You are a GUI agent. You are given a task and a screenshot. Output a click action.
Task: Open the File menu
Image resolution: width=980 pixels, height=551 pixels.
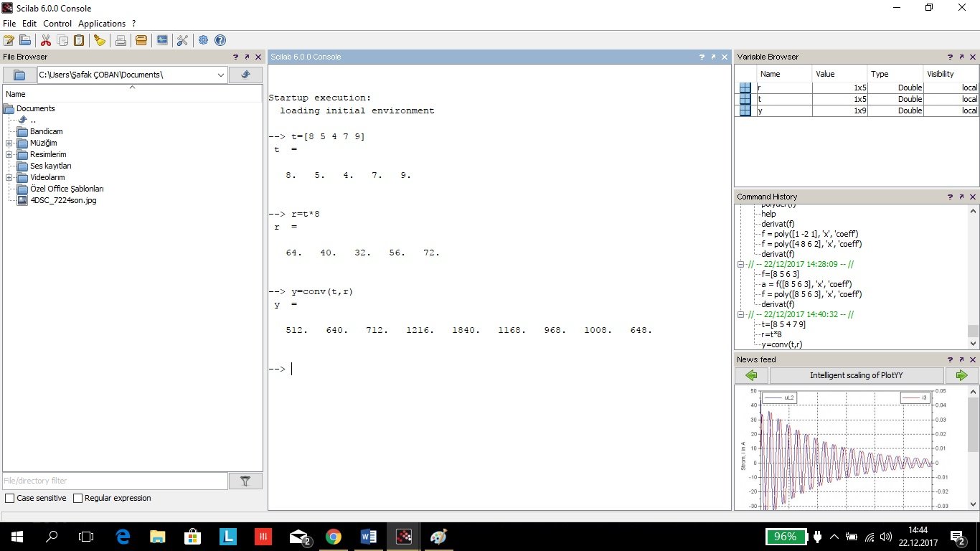click(x=9, y=24)
